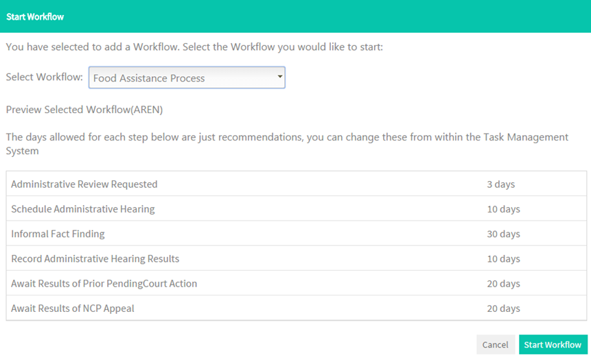The image size is (591, 364).
Task: Select the Informal Fact Finding step
Action: [x=296, y=233]
